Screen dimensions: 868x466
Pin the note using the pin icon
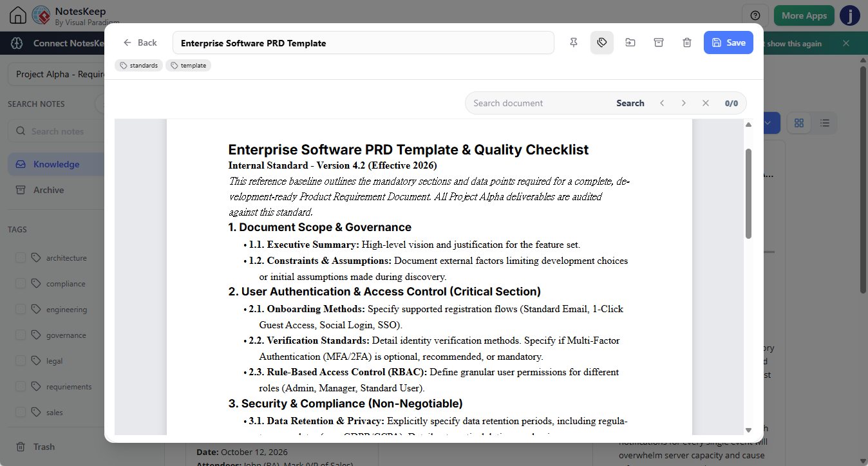point(574,42)
